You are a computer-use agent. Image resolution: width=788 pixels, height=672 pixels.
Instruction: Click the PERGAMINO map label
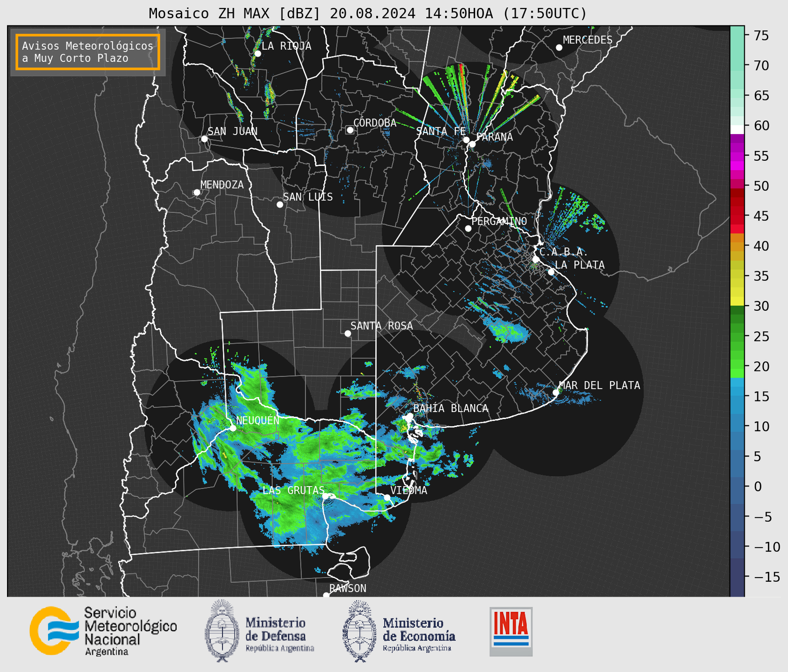pyautogui.click(x=499, y=221)
